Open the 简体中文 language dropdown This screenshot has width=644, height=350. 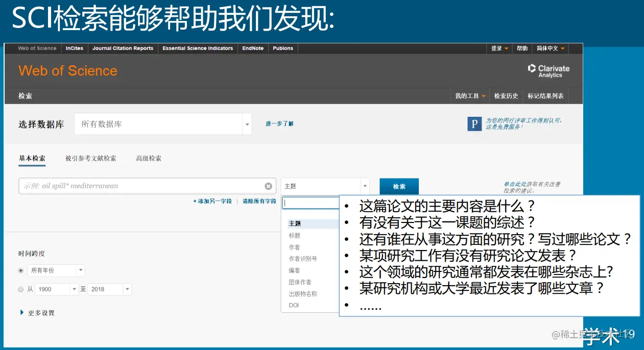click(x=551, y=48)
